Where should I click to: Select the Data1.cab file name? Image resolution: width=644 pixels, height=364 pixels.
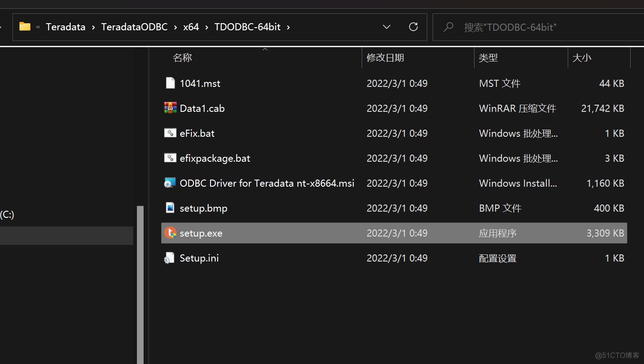(202, 108)
